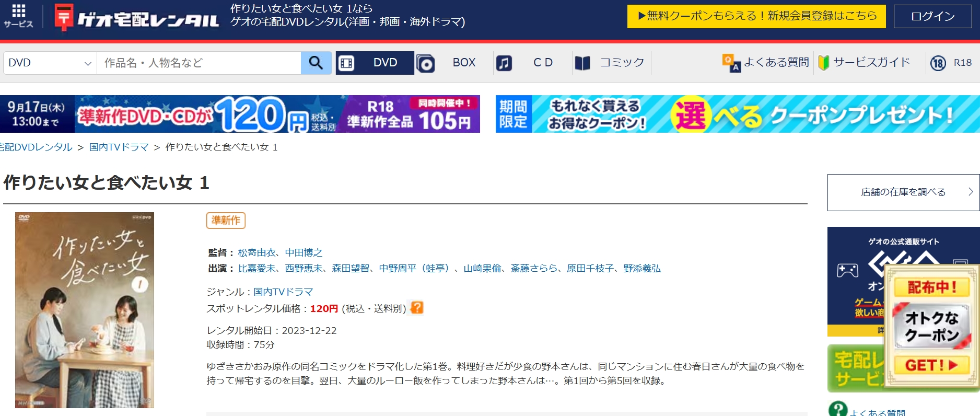This screenshot has height=416, width=980.
Task: Click 店舗の在庫を調べる button
Action: tap(903, 192)
